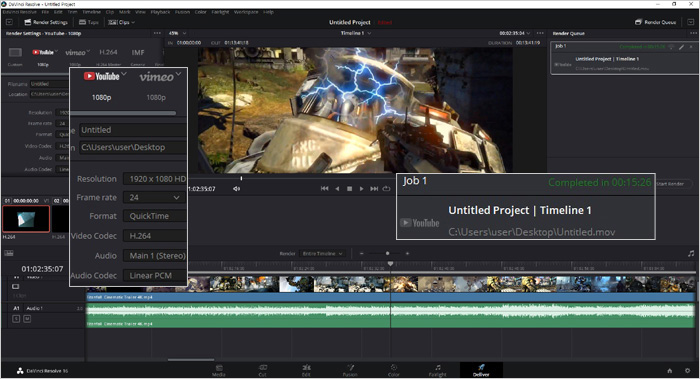Stop playback in the viewer

point(350,189)
